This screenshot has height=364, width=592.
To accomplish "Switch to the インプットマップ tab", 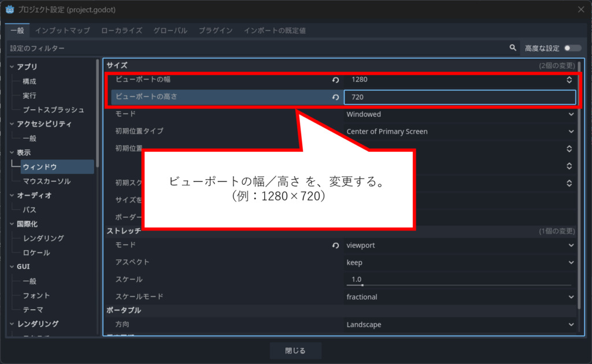I will [62, 30].
